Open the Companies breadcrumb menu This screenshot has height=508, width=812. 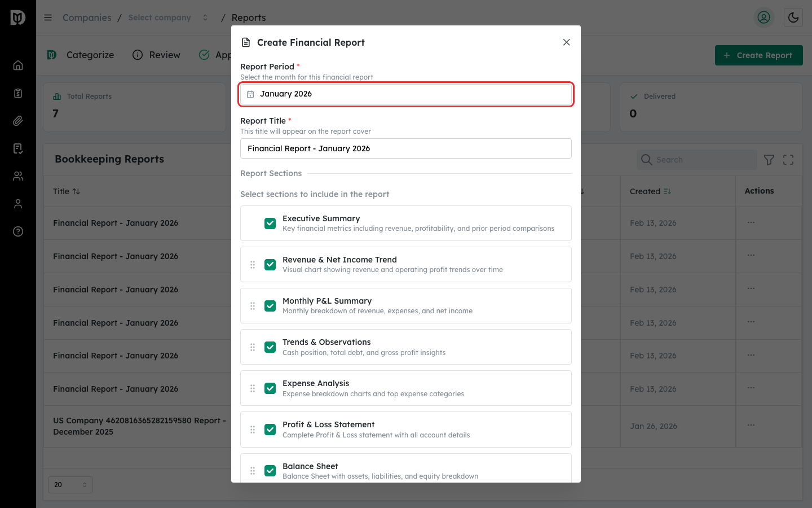[x=87, y=17]
